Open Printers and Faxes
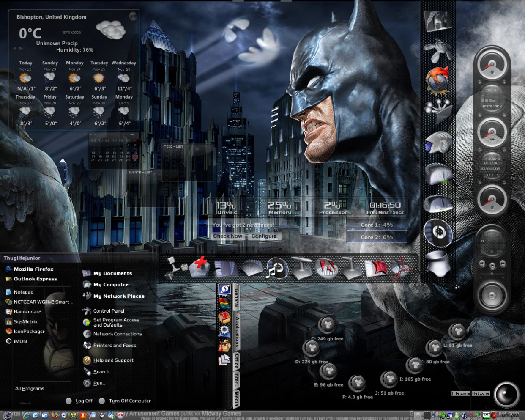 109,346
